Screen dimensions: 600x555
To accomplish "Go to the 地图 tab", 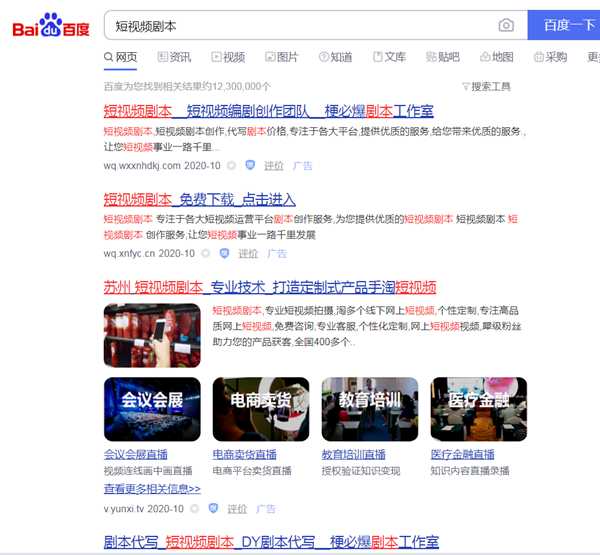I will tap(496, 58).
